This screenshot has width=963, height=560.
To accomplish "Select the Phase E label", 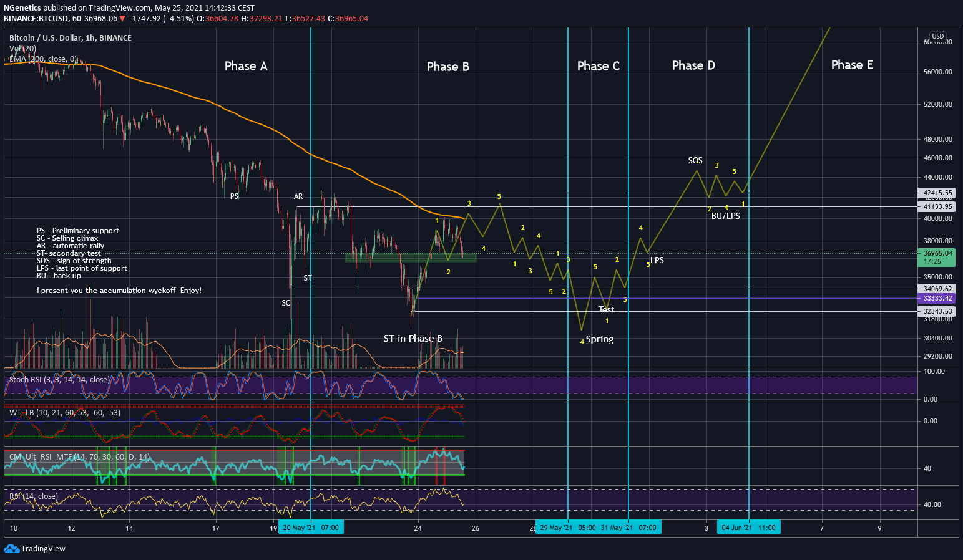I will tap(852, 65).
